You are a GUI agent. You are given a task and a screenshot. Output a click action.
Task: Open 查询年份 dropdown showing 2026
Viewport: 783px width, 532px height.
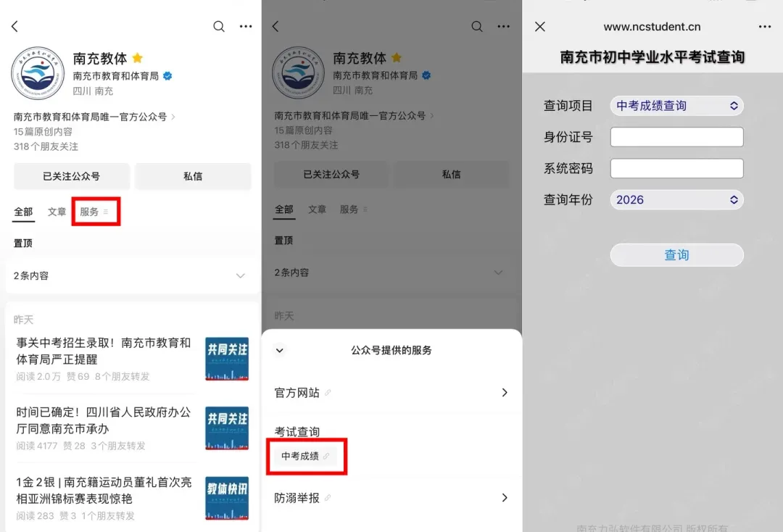click(676, 200)
